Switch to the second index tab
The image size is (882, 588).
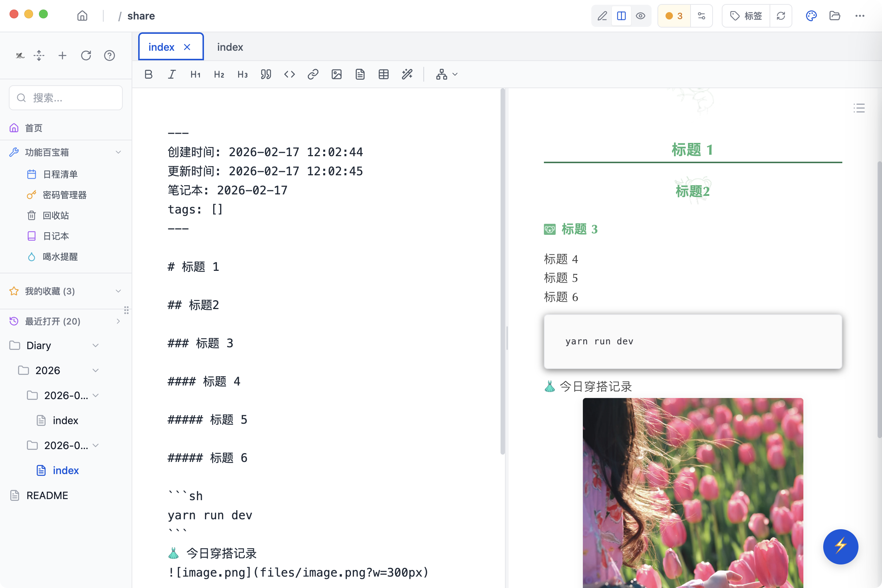coord(230,47)
